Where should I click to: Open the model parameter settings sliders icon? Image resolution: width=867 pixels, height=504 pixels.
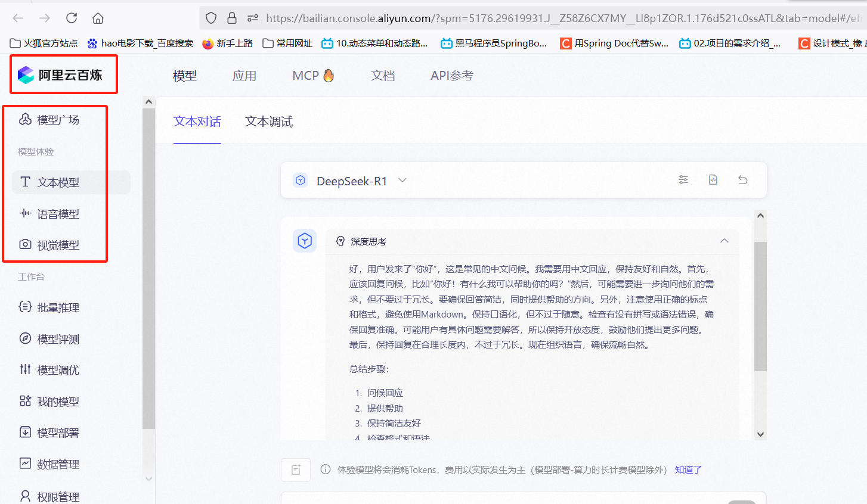[683, 180]
